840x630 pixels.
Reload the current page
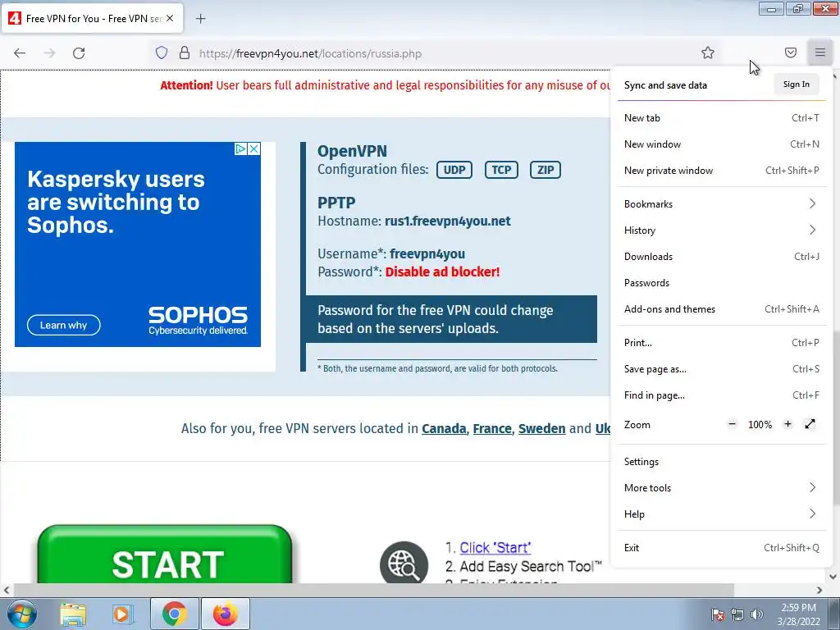click(x=79, y=53)
